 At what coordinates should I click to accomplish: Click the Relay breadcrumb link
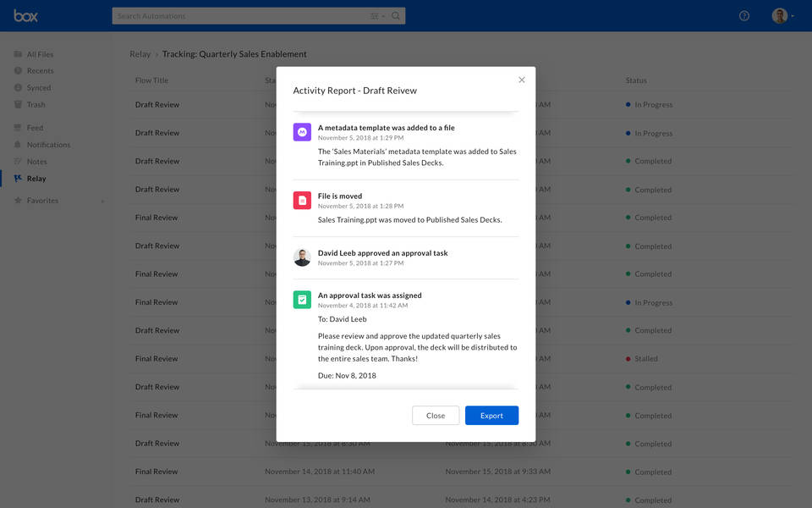click(140, 54)
